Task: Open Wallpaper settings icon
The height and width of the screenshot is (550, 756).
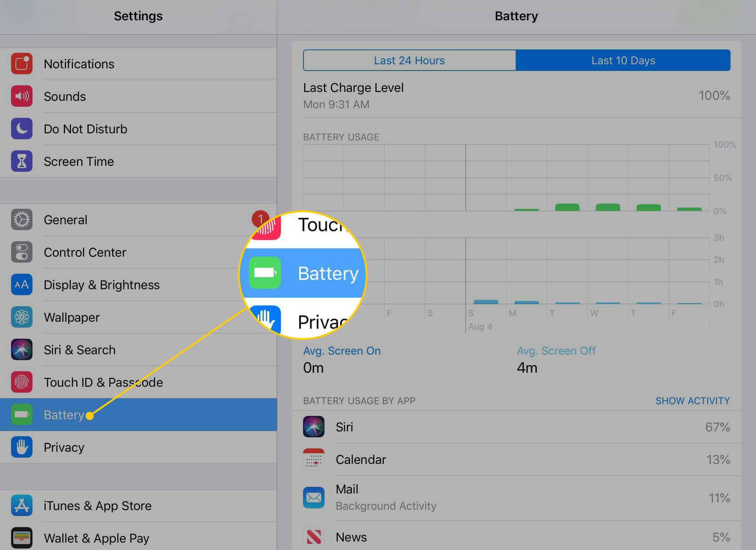Action: pyautogui.click(x=22, y=317)
